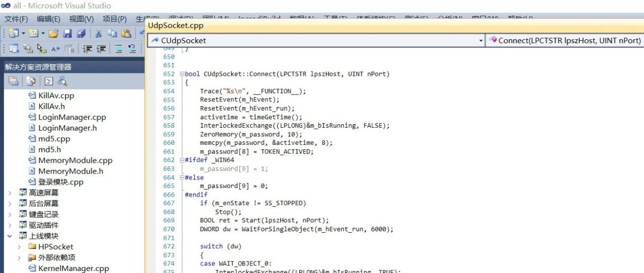Click the 'Stop();' call on line 668
Image resolution: width=644 pixels, height=273 pixels.
coord(228,212)
